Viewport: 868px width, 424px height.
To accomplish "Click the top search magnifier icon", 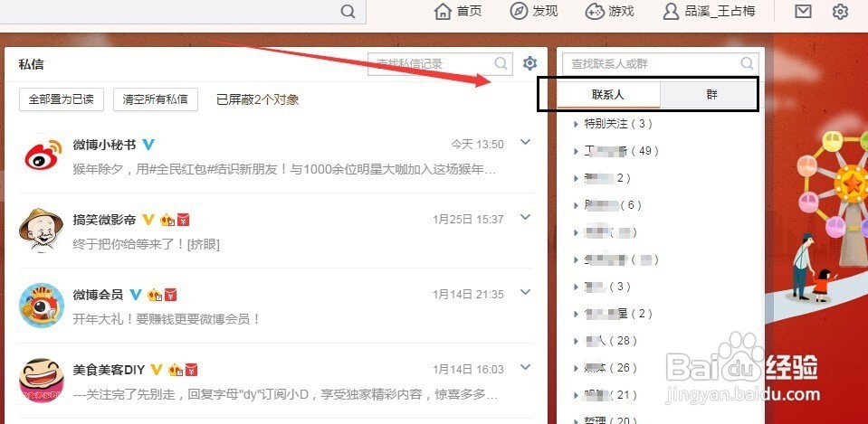I will tap(348, 11).
